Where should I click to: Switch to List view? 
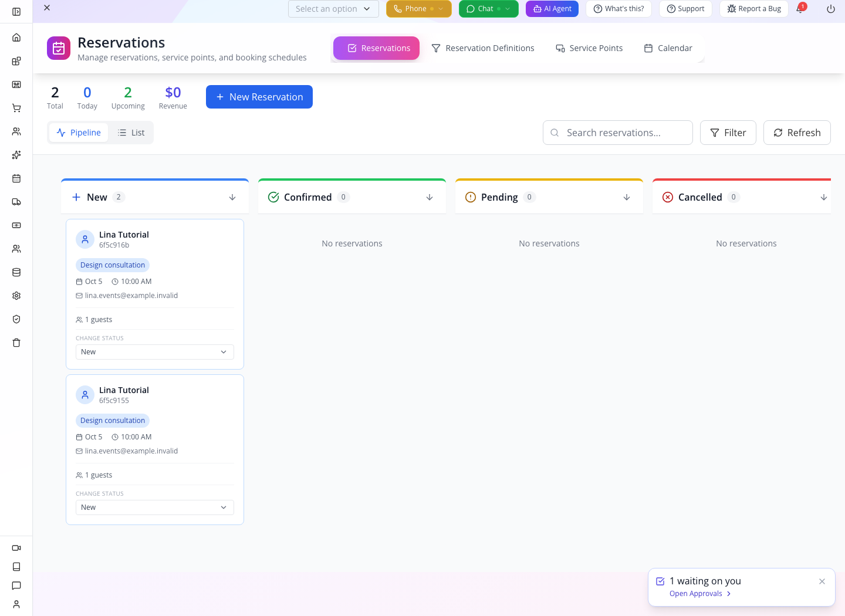[131, 133]
